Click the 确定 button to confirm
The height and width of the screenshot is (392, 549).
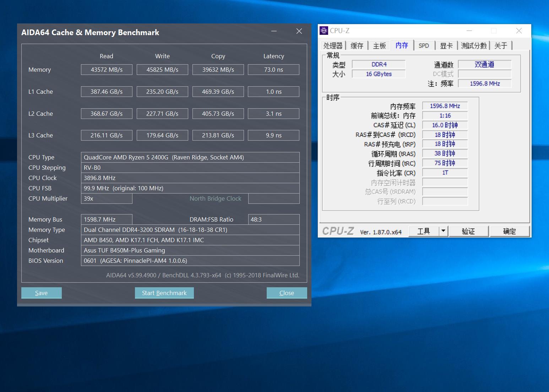coord(510,231)
